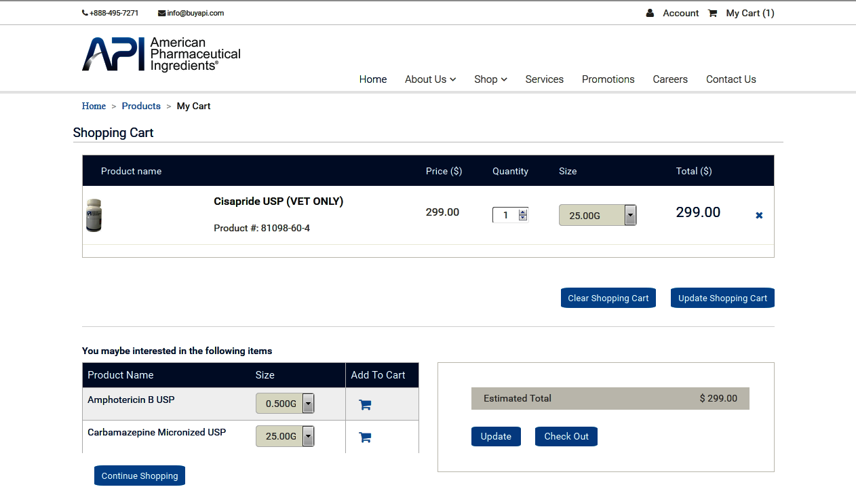This screenshot has width=856, height=504.
Task: Proceed with the Check Out button
Action: (566, 436)
